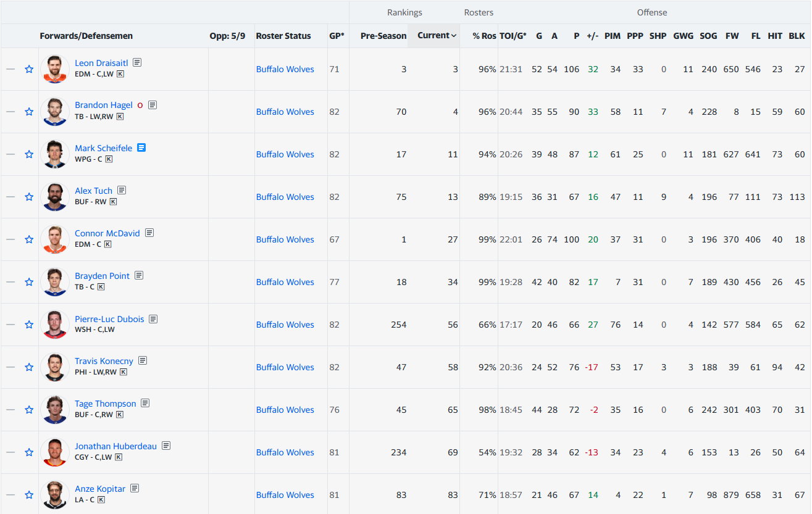
Task: Toggle the watchlist star for Brandon Hagel
Action: (x=29, y=112)
